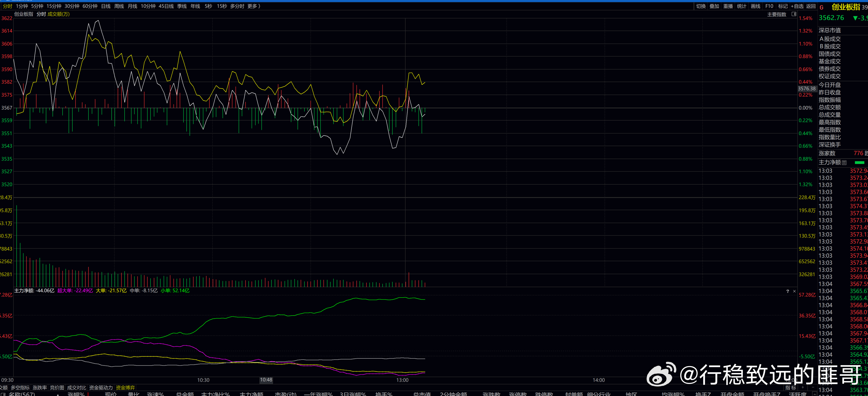
Task: Toggle 成交额(万) volume display label
Action: 58,14
